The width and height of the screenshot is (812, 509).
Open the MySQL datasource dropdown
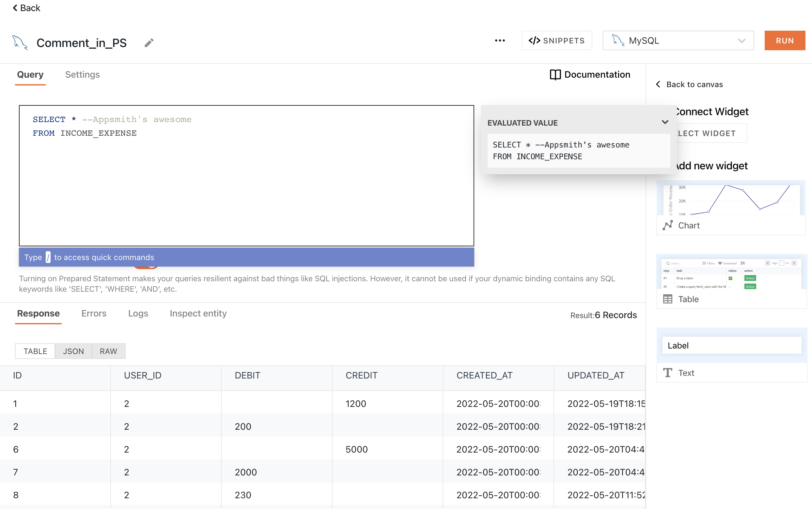coord(678,41)
